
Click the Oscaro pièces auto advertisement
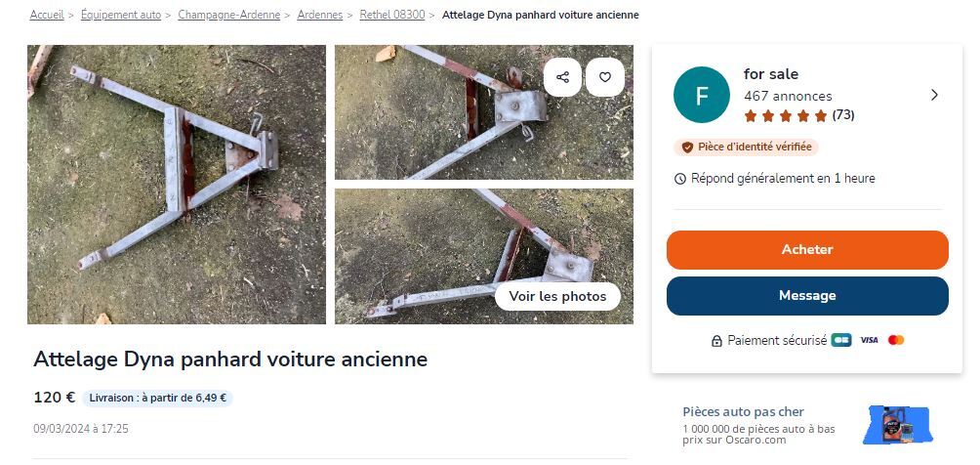807,425
